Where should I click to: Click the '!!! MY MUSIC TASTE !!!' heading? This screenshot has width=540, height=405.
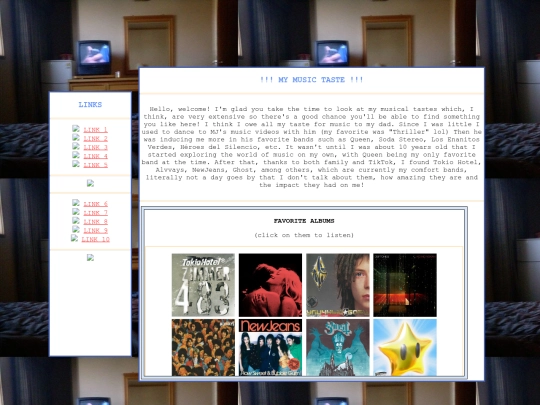pyautogui.click(x=311, y=80)
